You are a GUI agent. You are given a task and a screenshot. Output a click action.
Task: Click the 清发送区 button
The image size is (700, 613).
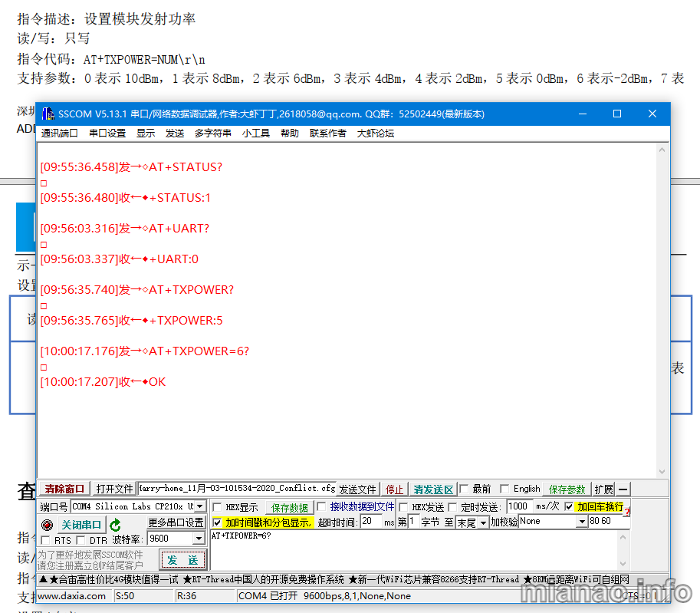tap(433, 489)
